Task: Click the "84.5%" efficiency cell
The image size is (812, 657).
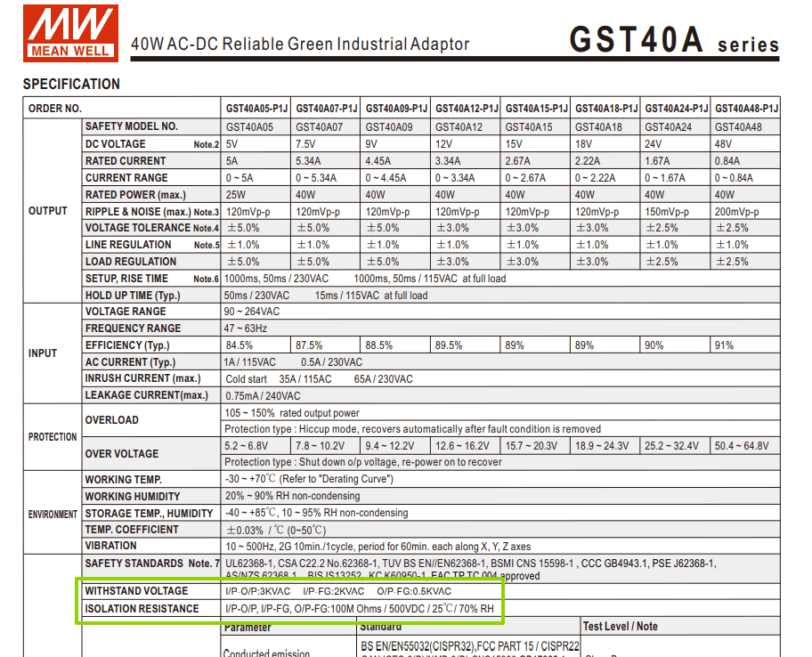Action: 240,345
